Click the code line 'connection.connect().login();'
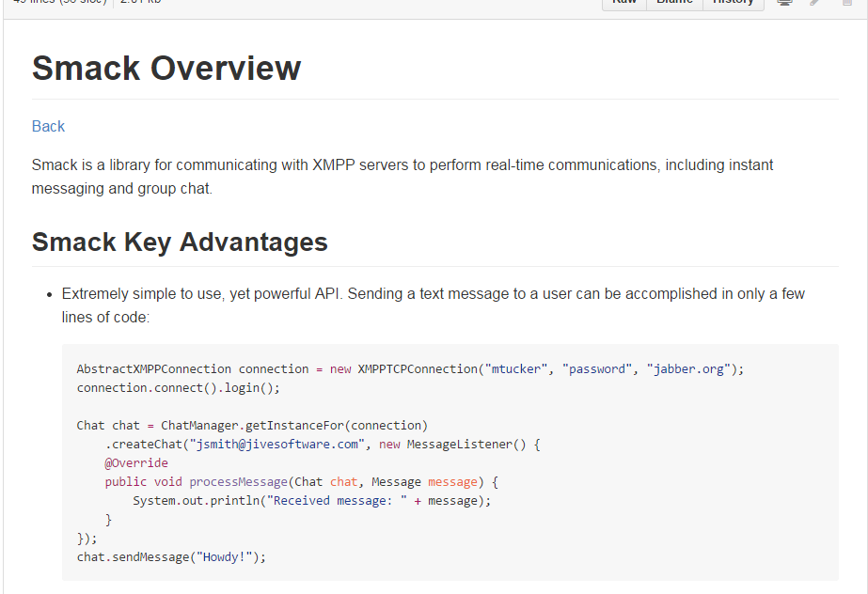 click(x=179, y=388)
